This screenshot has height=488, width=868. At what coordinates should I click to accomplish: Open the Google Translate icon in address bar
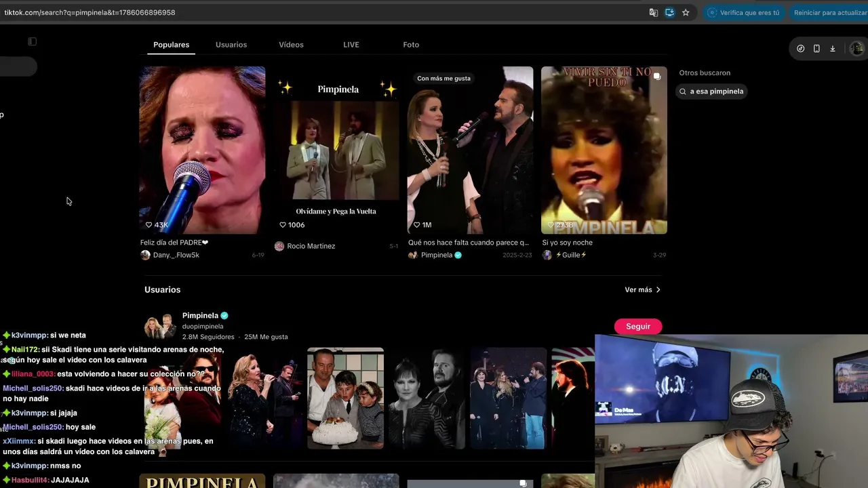click(x=654, y=12)
